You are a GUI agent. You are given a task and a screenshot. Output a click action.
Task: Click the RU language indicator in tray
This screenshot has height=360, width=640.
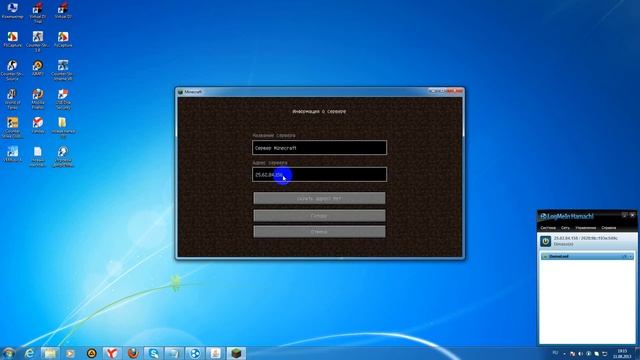[555, 353]
